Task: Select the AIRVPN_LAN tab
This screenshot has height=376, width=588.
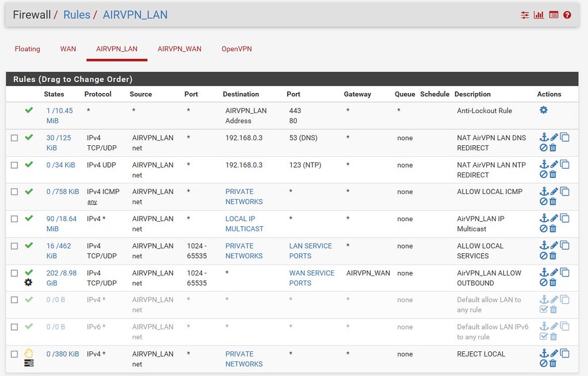Action: point(117,49)
